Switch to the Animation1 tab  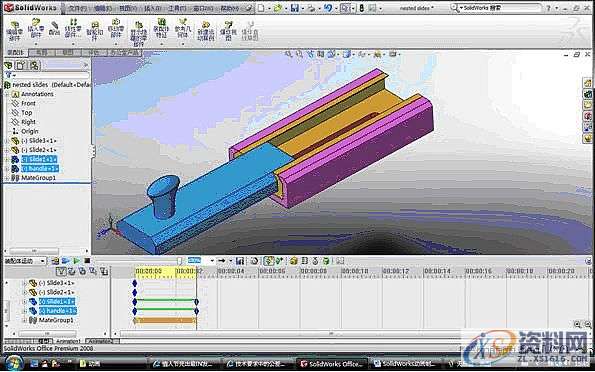[69, 341]
